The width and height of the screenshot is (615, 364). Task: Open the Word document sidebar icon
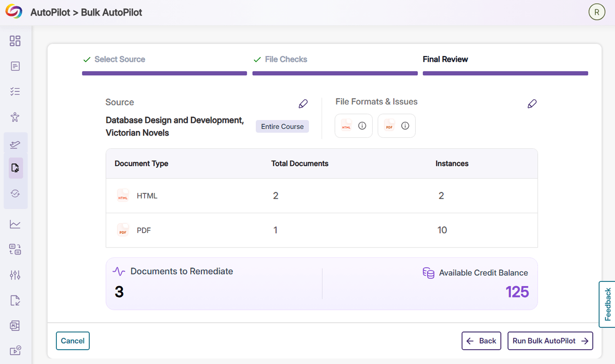15,326
